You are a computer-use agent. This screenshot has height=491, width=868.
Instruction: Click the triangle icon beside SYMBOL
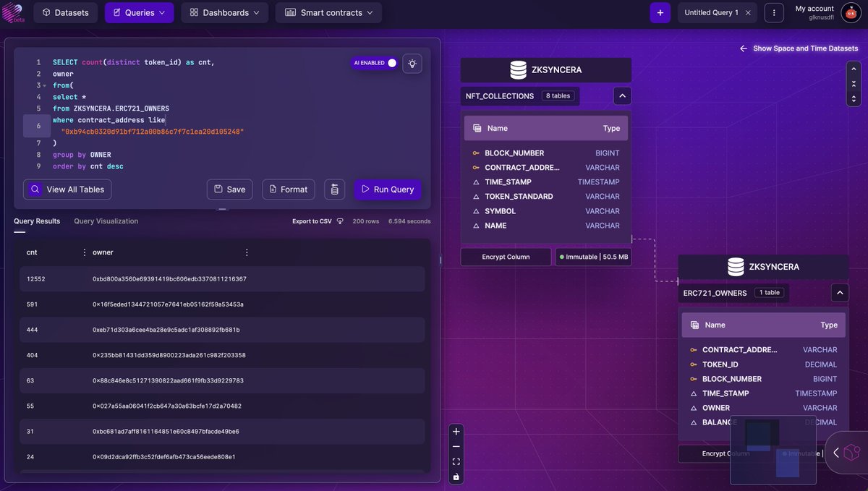476,211
